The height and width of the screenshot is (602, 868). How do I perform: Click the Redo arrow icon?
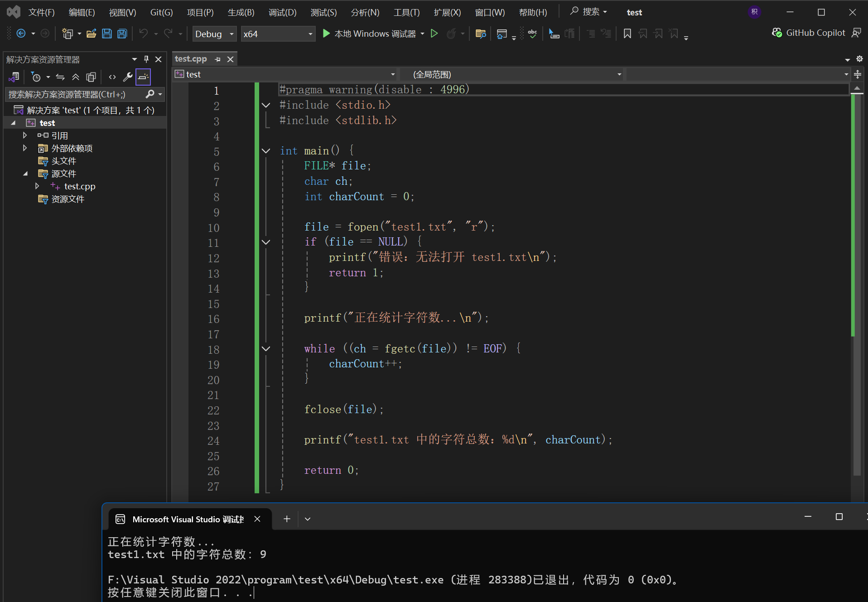168,34
